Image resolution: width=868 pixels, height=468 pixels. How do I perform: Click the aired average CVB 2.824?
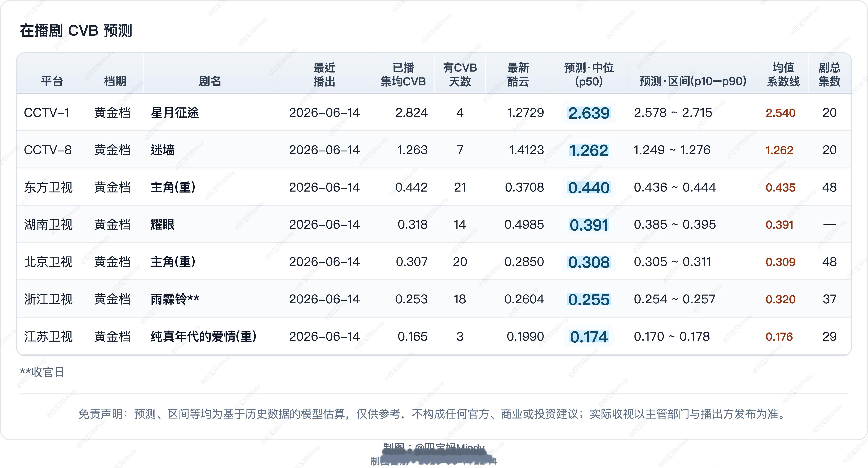(x=411, y=113)
